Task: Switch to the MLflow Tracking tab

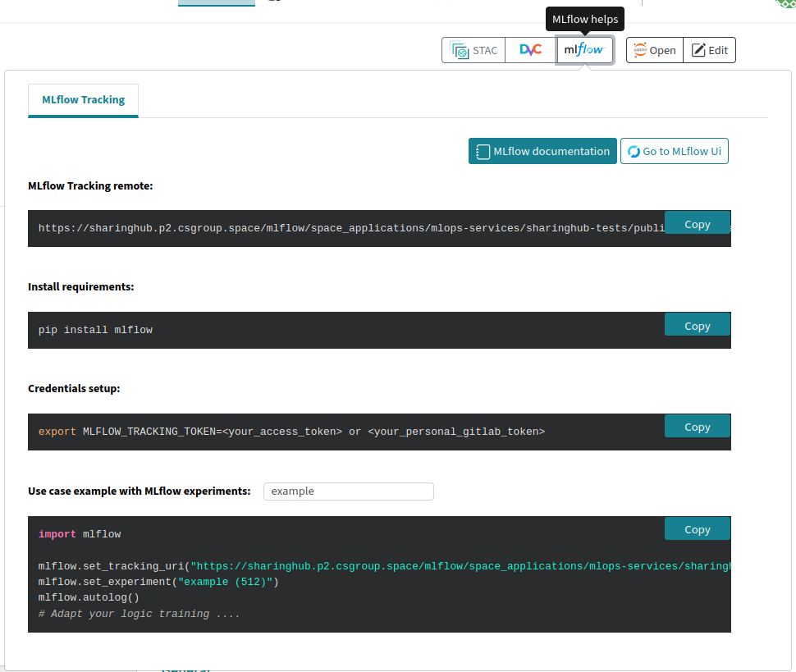Action: [x=83, y=100]
